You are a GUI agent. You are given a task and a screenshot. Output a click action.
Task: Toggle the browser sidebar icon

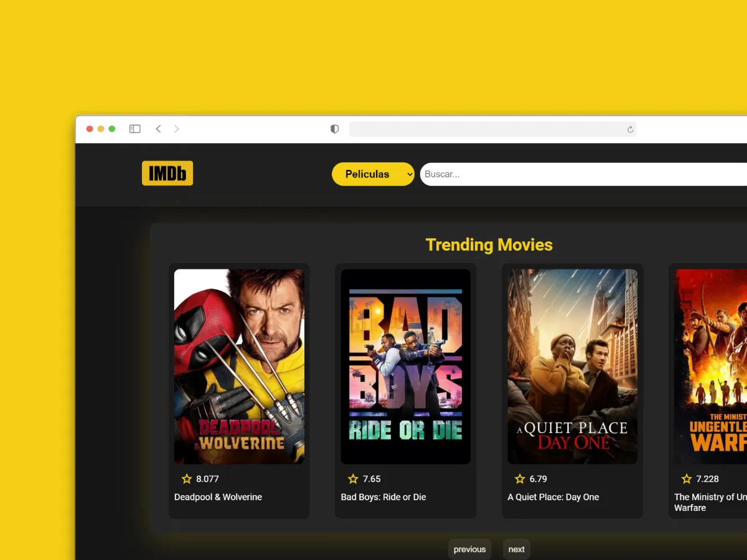[x=135, y=129]
